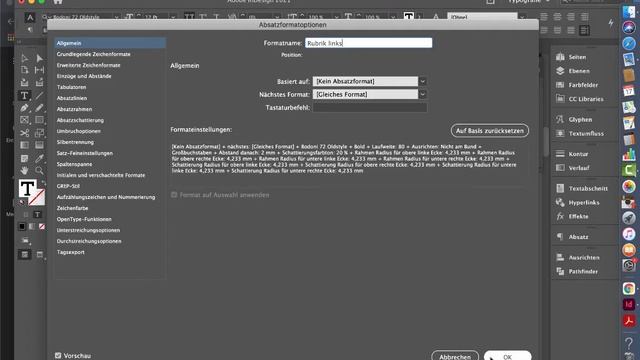
Task: Confirm the dialog with OK
Action: 507,356
